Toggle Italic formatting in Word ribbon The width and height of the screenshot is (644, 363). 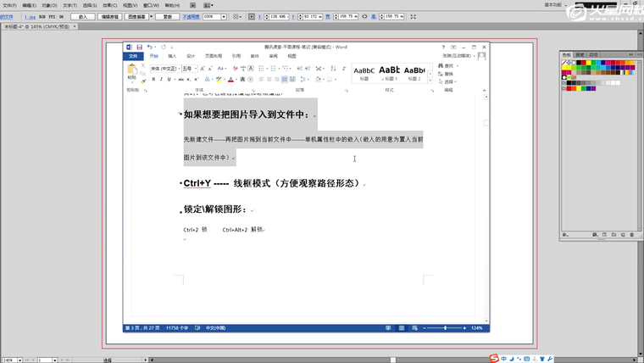click(x=162, y=79)
